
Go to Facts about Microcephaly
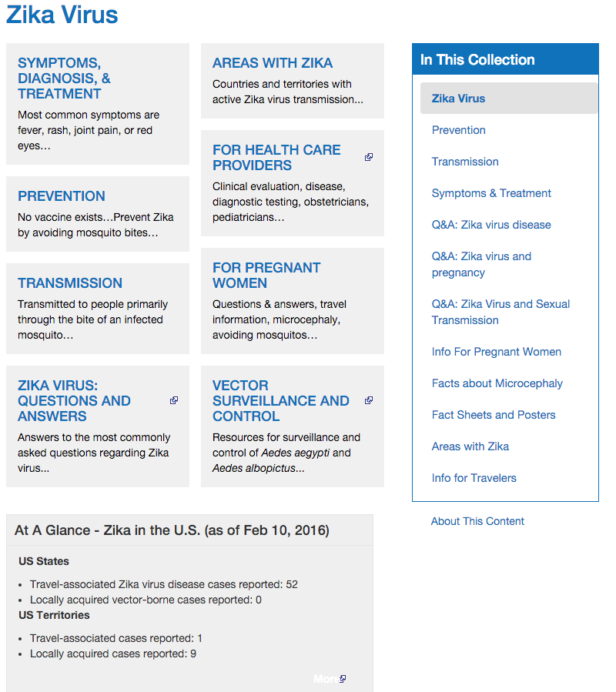[497, 383]
